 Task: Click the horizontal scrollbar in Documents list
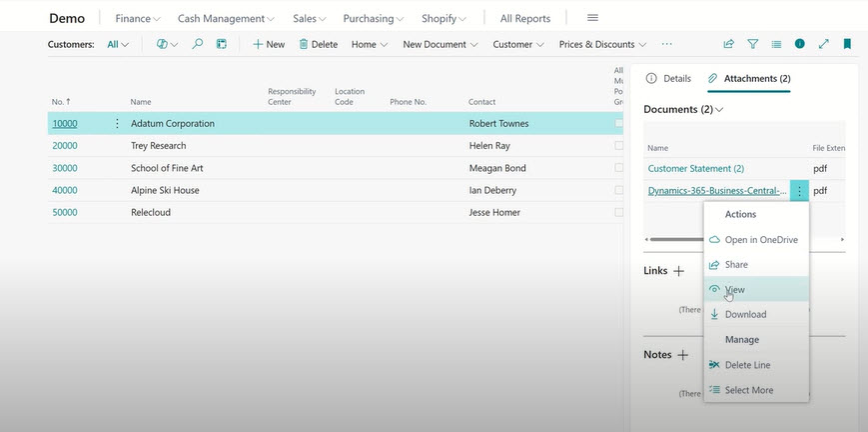click(x=678, y=240)
